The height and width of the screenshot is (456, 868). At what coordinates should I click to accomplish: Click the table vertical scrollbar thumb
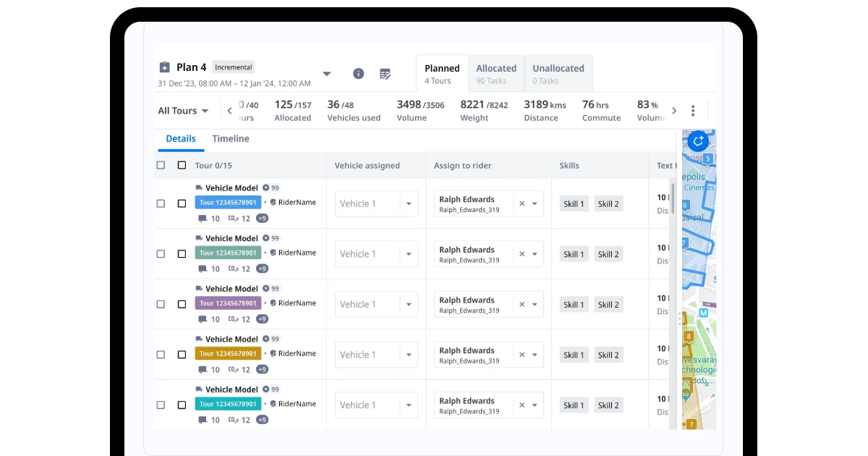tap(673, 198)
